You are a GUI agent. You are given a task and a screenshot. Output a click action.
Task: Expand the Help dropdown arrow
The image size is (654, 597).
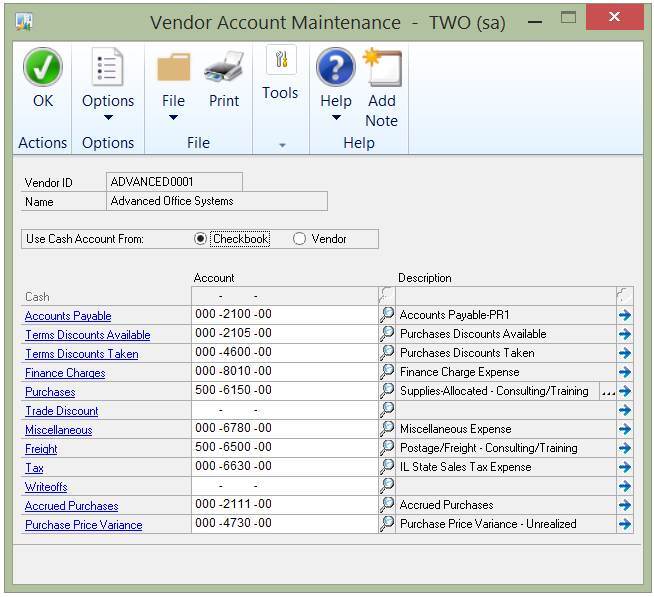(x=336, y=118)
